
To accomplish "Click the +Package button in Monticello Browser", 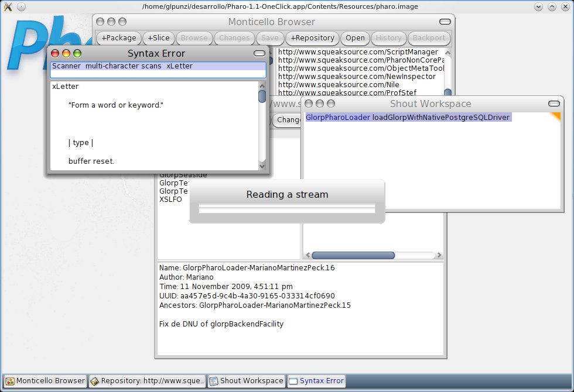I will point(118,38).
